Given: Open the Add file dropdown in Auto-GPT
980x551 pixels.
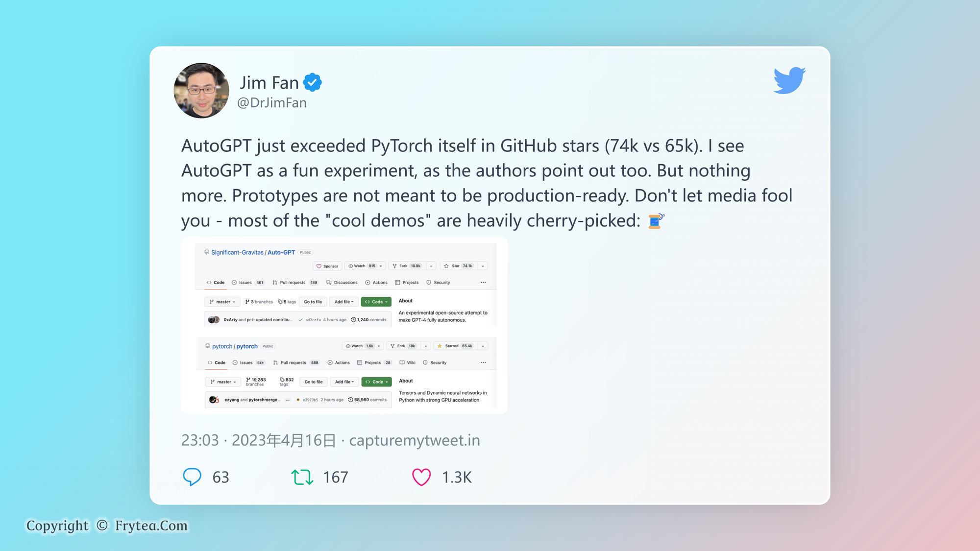Looking at the screenshot, I should 343,302.
